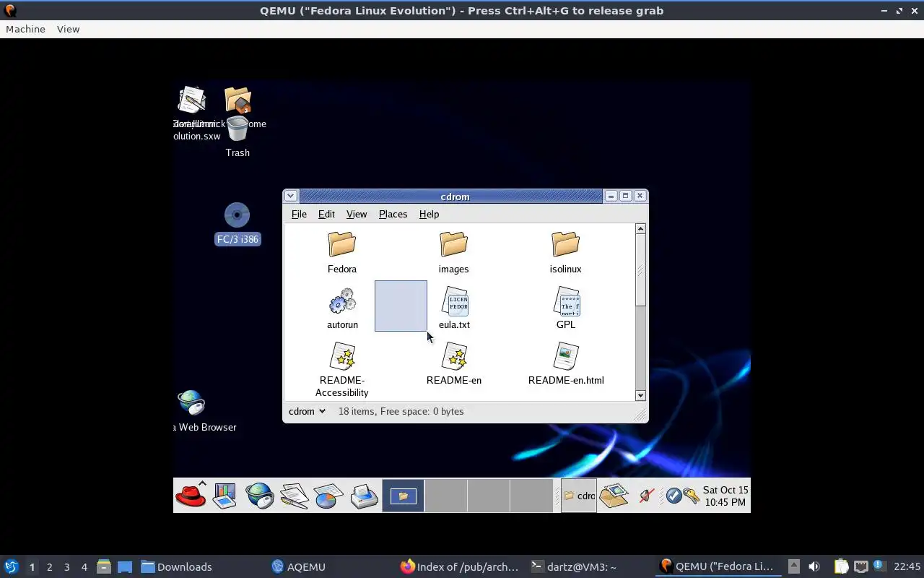Select the README-Accessibility file
The image size is (924, 578).
342,370
